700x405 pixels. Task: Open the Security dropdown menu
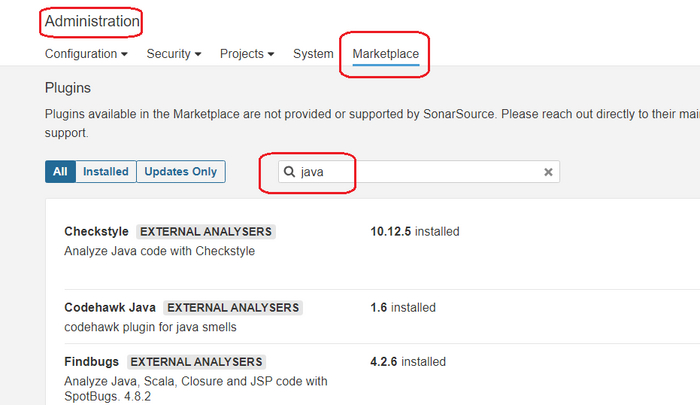pos(174,54)
